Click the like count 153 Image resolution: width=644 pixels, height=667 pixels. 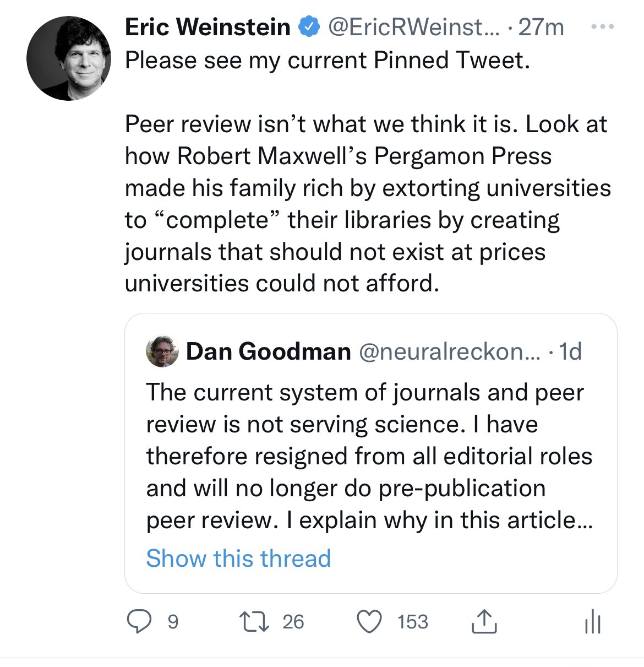(x=412, y=622)
